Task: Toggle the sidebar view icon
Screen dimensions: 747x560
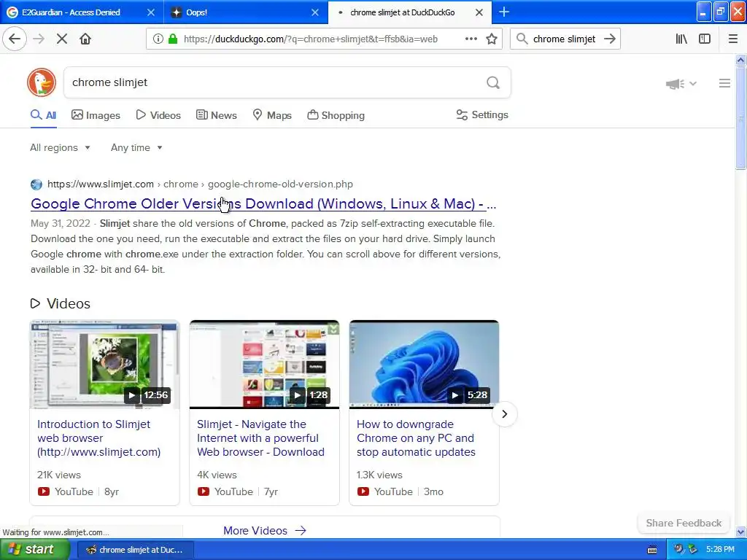Action: click(705, 39)
